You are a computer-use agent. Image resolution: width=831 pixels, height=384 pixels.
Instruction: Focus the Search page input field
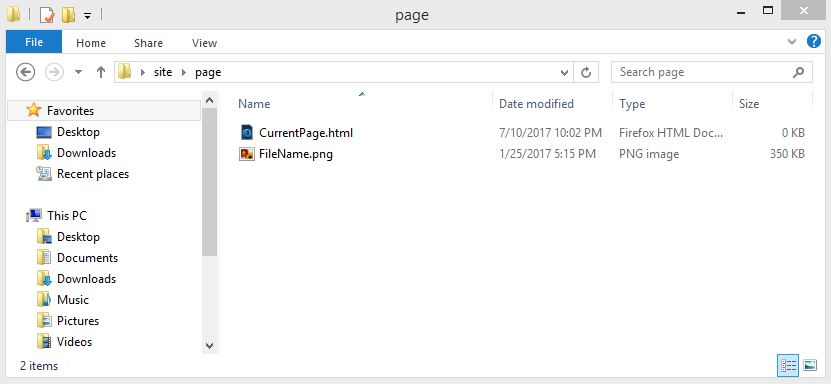pyautogui.click(x=702, y=72)
